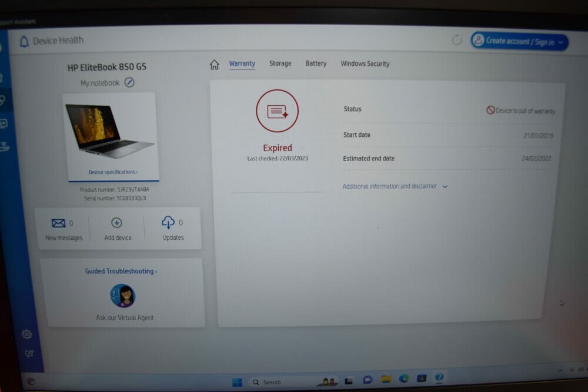Click the feedback icon below settings gear

29,354
